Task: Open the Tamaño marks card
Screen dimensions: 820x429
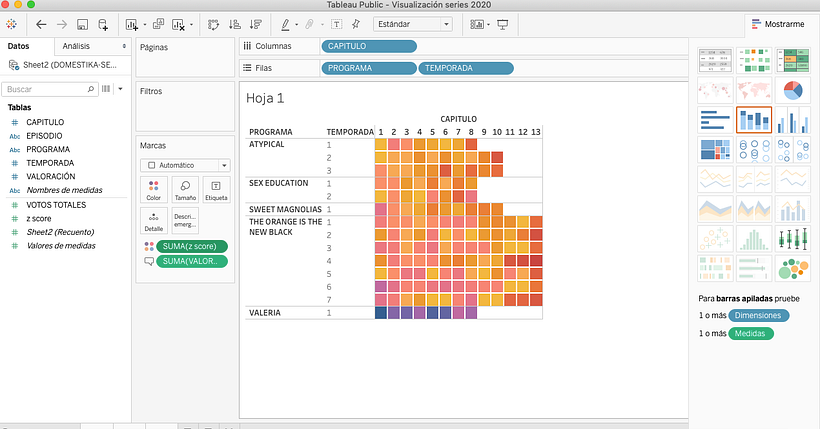Action: [x=185, y=190]
